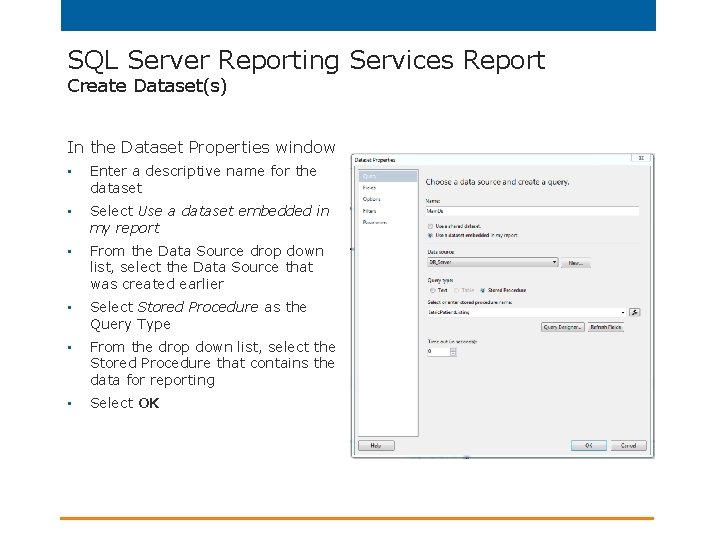
Task: Click "Choose a data source and create a query" text
Action: pyautogui.click(x=497, y=182)
